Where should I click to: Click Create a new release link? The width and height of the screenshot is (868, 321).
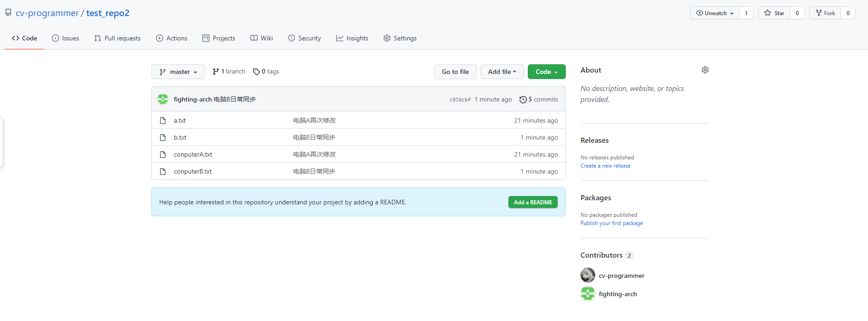(x=605, y=166)
